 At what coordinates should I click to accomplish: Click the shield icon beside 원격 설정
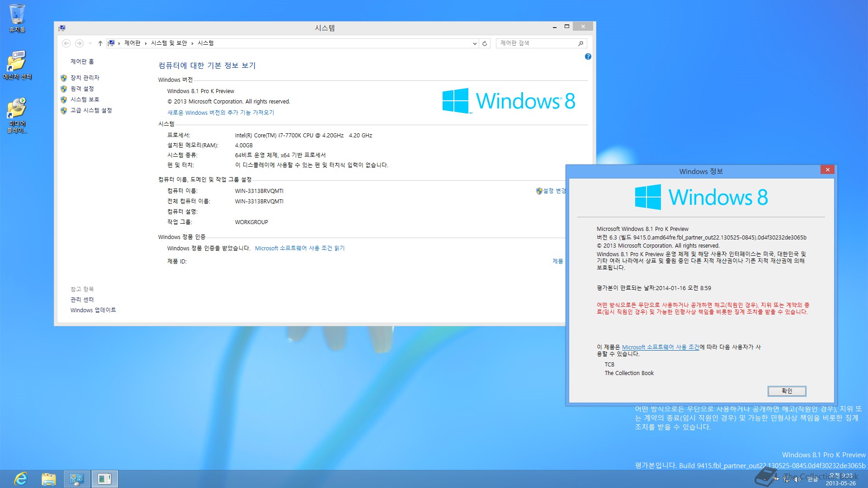tap(64, 89)
